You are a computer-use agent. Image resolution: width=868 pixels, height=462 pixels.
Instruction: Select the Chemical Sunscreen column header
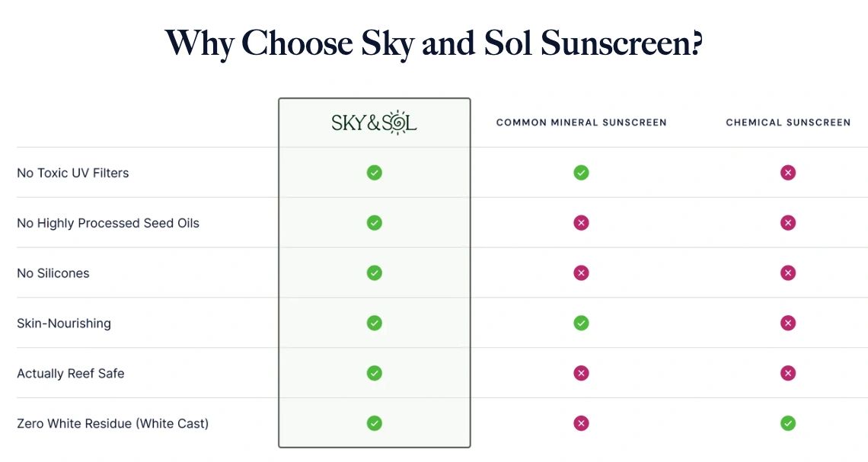788,123
